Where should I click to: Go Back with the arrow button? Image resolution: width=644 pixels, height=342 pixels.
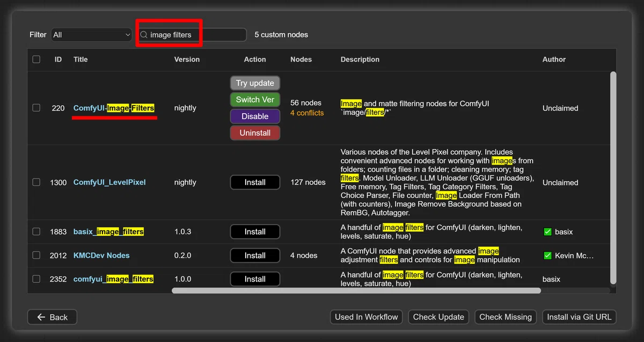[x=52, y=317]
